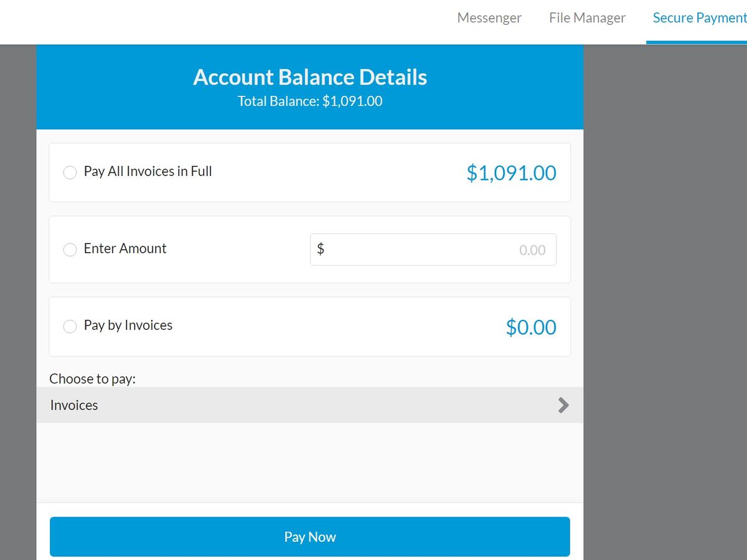The image size is (747, 560).
Task: Click the Choose to pay label
Action: pyautogui.click(x=92, y=378)
